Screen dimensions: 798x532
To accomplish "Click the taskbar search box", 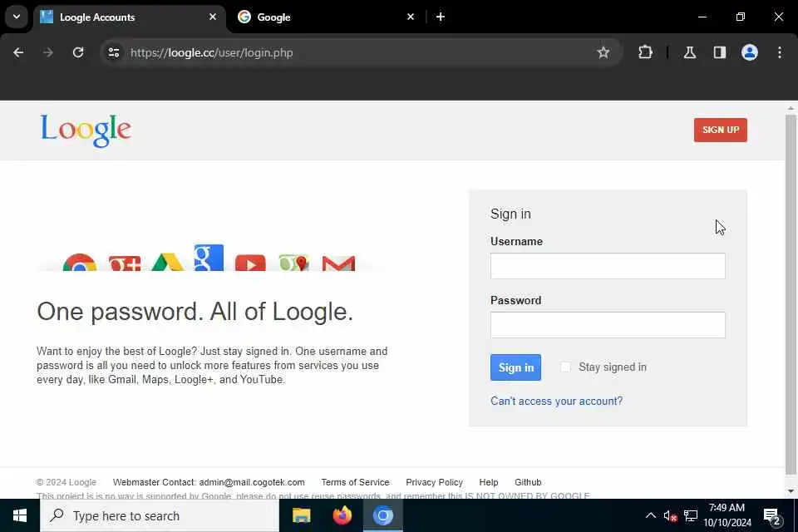I will [x=160, y=515].
